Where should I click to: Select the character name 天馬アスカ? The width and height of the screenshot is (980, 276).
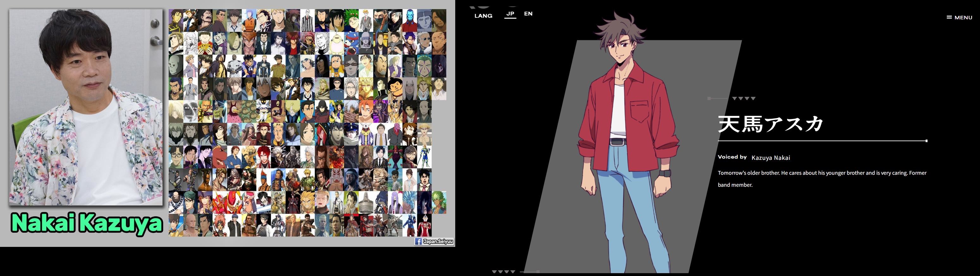coord(770,124)
